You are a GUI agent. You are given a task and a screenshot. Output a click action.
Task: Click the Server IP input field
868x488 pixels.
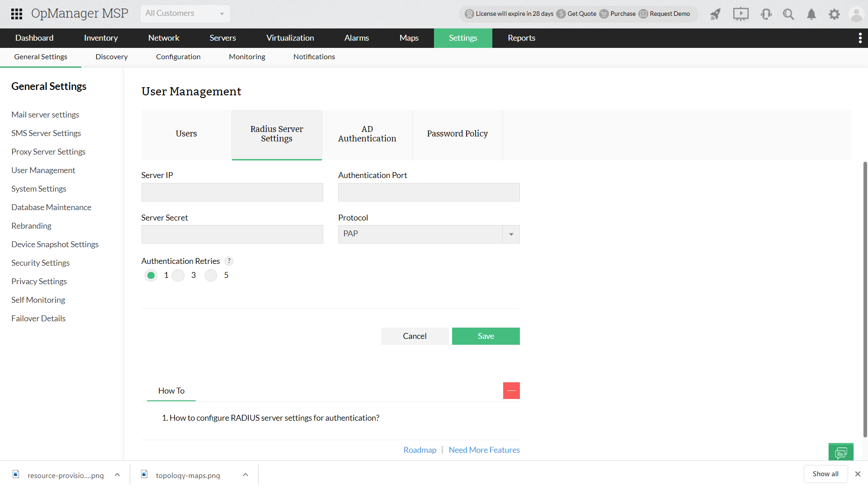coord(232,192)
